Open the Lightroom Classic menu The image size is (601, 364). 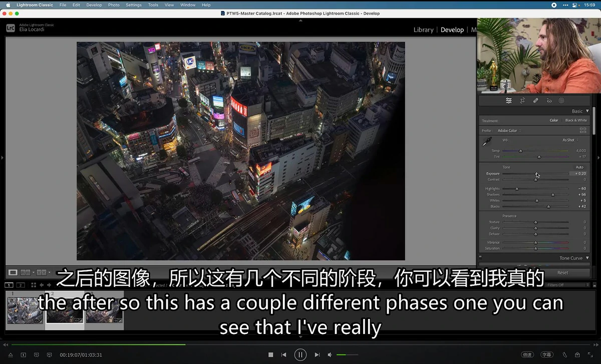(x=35, y=5)
